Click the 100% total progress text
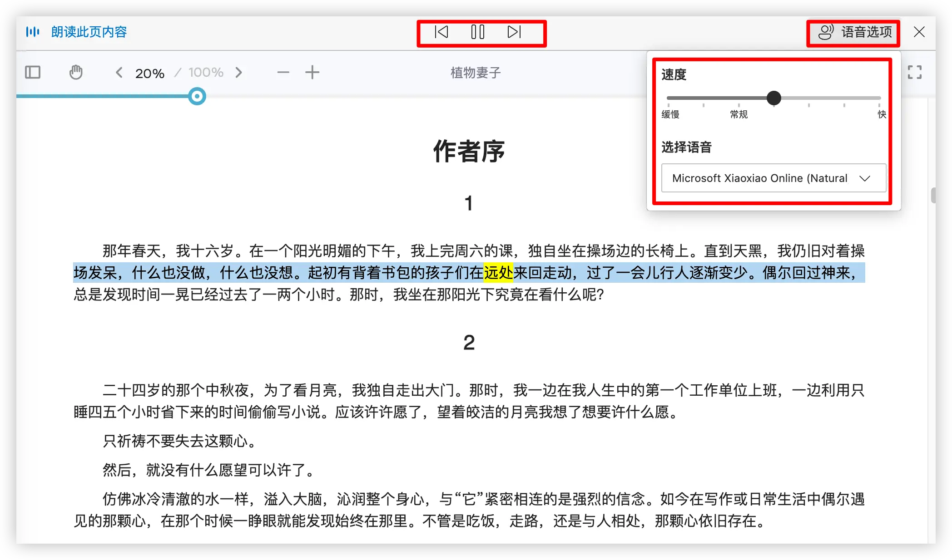This screenshot has height=560, width=952. click(x=206, y=73)
